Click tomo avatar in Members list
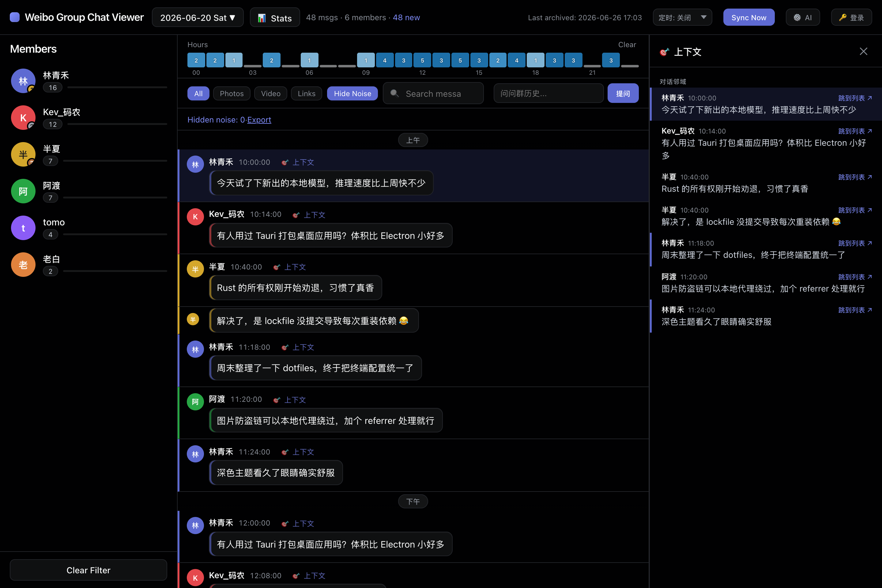This screenshot has width=882, height=588. click(23, 228)
